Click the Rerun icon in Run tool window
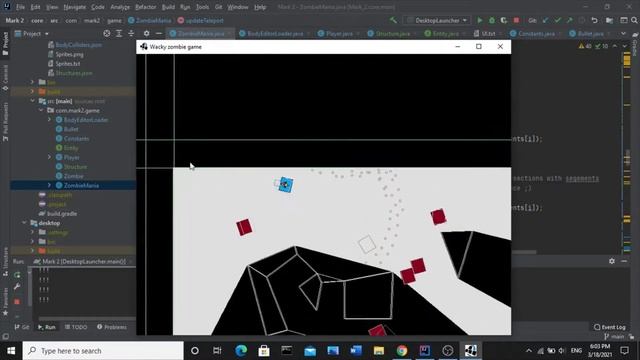 [17, 275]
